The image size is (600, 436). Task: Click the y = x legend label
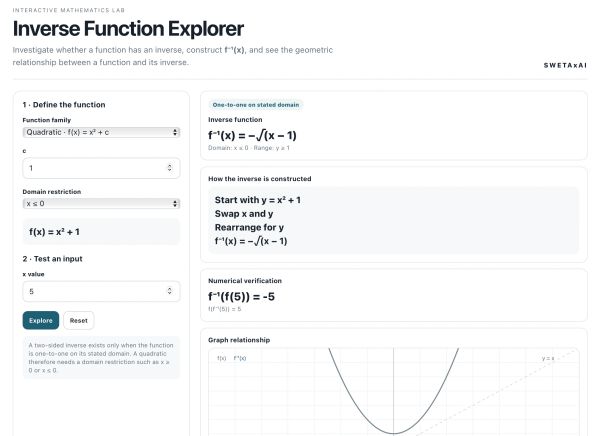(x=548, y=358)
